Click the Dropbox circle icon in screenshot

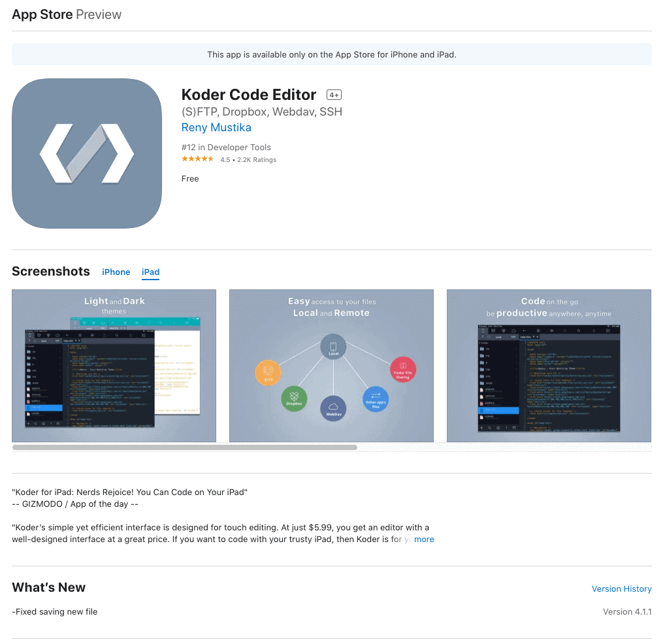[294, 398]
